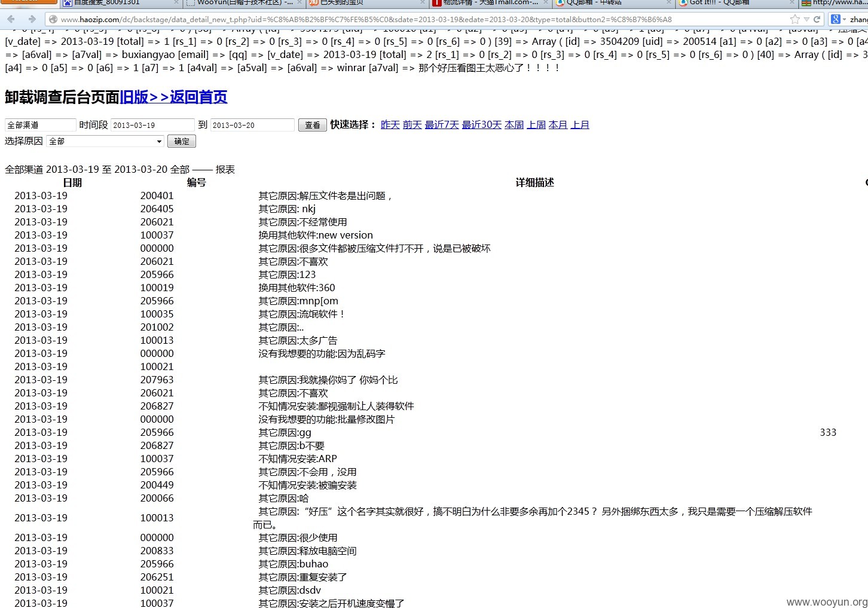Click the text 其它原因:流氓软件！

coord(301,314)
